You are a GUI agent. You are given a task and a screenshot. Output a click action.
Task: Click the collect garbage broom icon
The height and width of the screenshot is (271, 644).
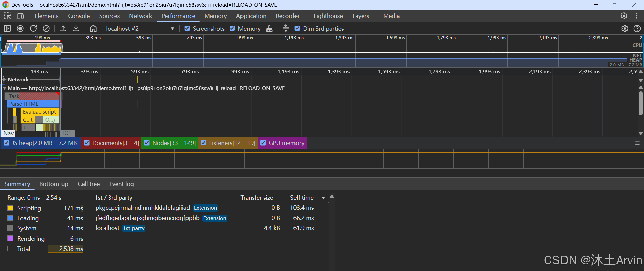coord(269,29)
